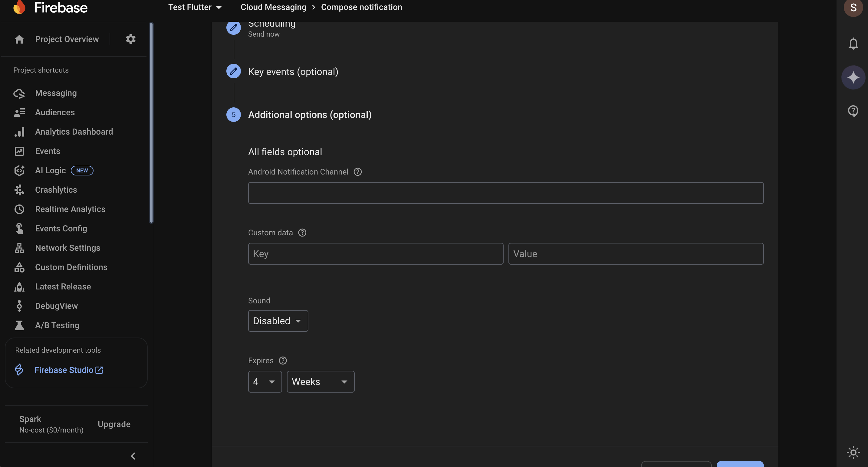Collapse the sidebar with chevron arrow
Viewport: 868px width, 467px height.
click(133, 456)
